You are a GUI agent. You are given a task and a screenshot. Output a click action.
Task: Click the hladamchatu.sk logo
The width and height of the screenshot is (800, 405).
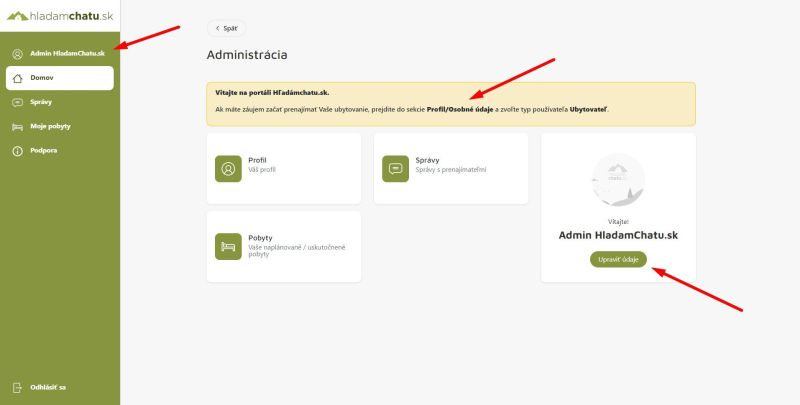point(60,16)
